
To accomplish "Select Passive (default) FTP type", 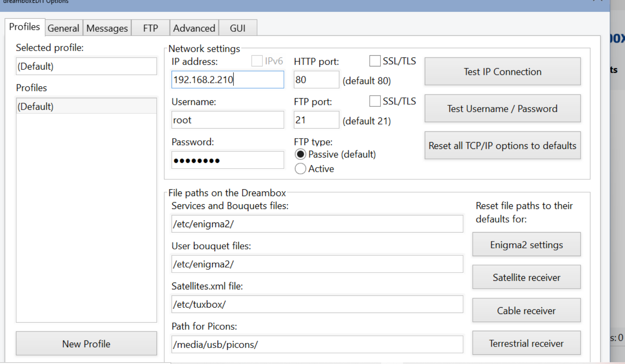I will pyautogui.click(x=300, y=154).
